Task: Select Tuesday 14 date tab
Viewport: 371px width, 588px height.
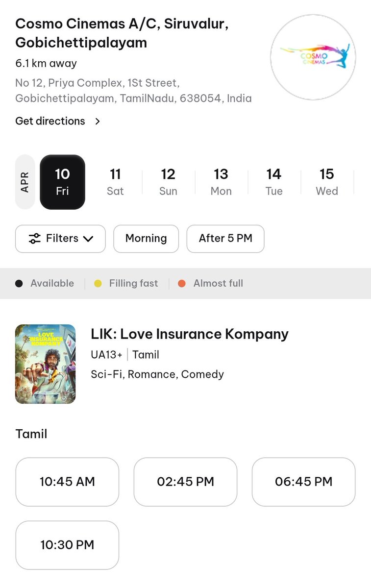Action: (274, 182)
